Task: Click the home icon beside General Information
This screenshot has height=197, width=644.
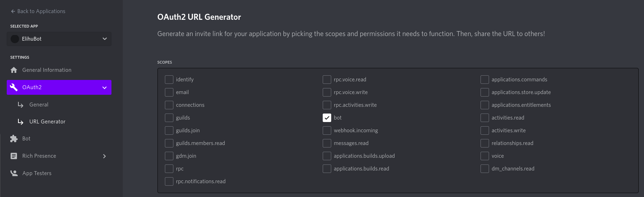Action: coord(14,70)
